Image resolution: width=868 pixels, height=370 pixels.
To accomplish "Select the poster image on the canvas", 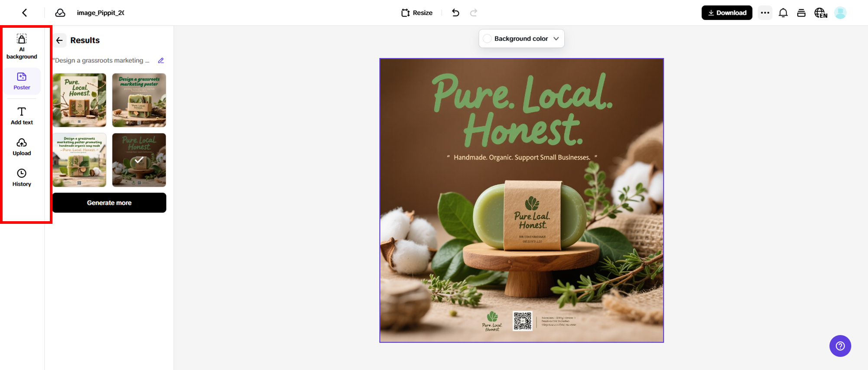I will (521, 200).
